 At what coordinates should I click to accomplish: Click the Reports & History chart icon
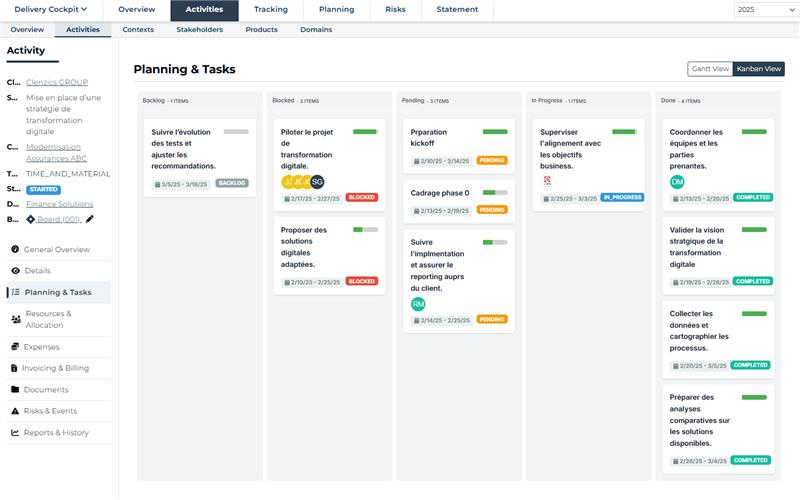[x=15, y=432]
